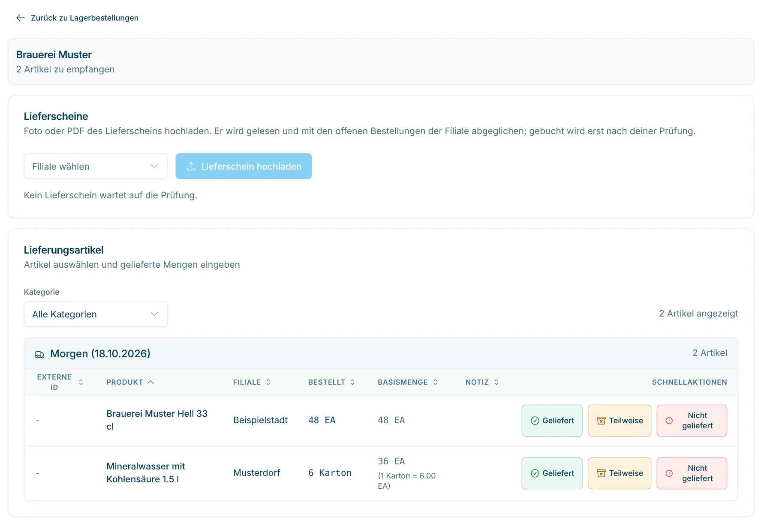Sort table by Basismenge column header
Image resolution: width=770 pixels, height=532 pixels.
coord(408,382)
